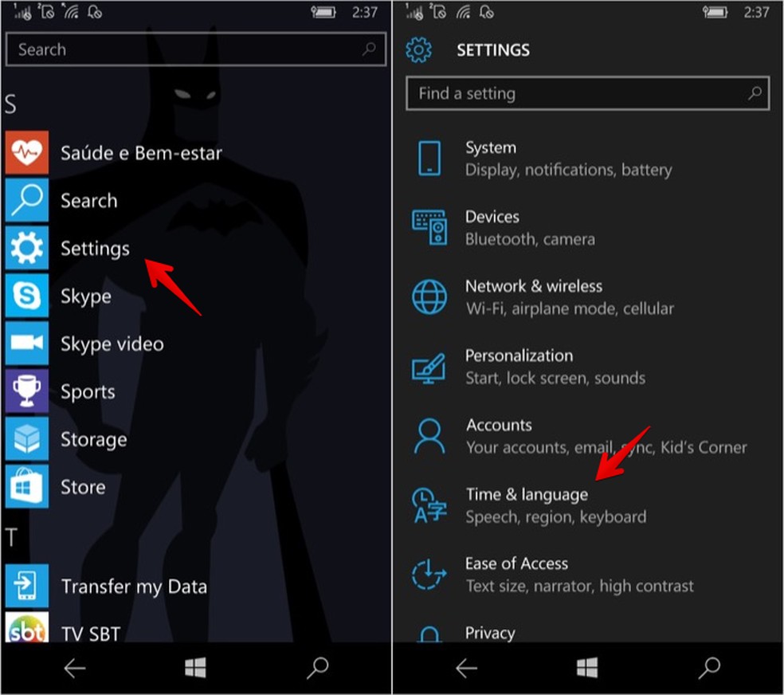Launch the Skype app icon
Screen dimensions: 784x695
27,296
